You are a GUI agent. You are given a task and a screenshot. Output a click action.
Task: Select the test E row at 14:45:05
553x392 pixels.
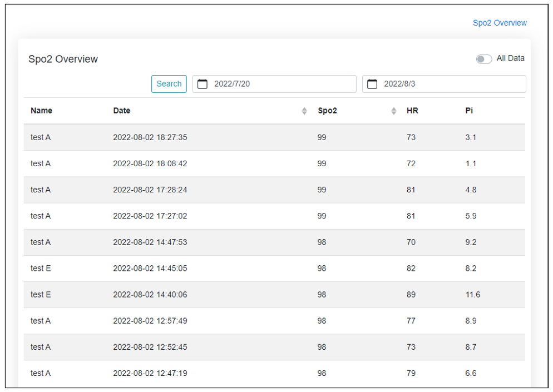pos(150,269)
